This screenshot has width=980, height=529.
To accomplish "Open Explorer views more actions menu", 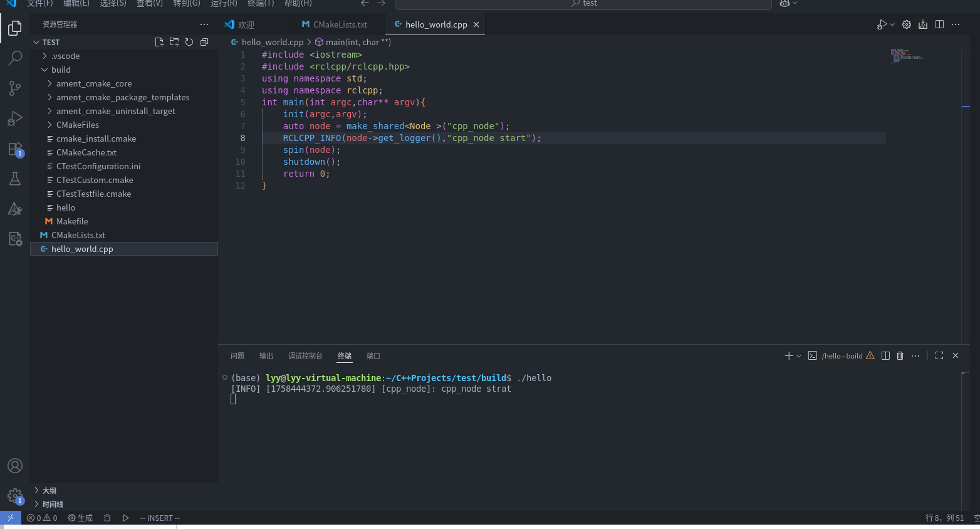I will [x=204, y=24].
